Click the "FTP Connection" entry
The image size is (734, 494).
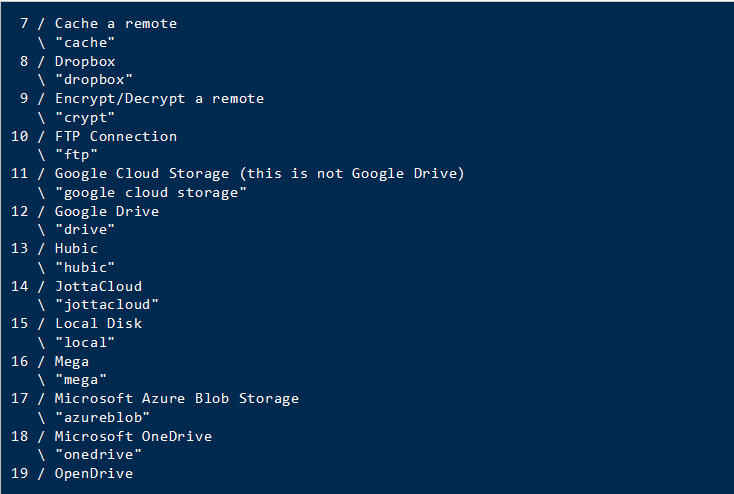[x=115, y=136]
